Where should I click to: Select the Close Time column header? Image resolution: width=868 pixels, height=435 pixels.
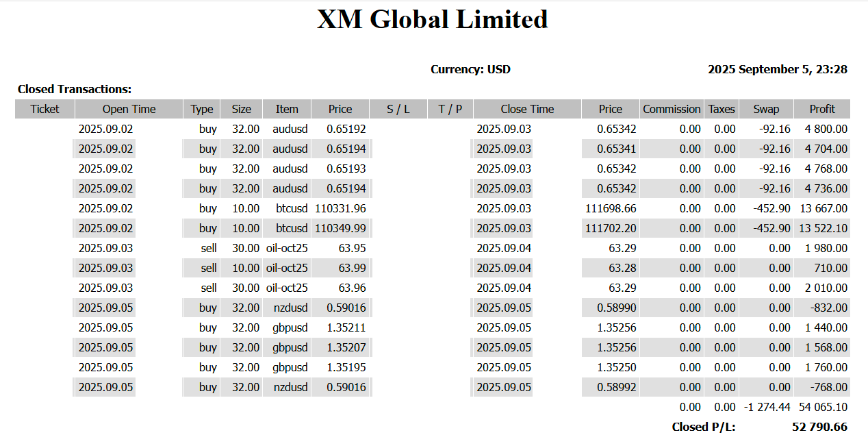click(527, 109)
